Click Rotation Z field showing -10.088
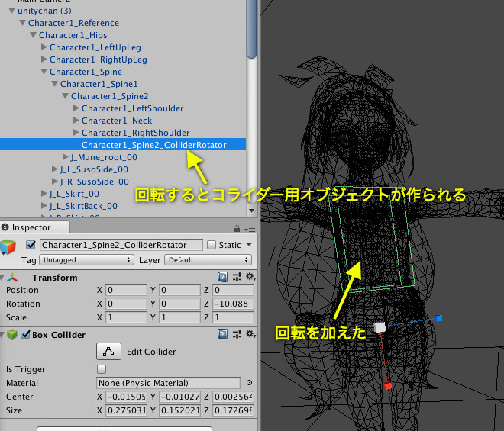Image resolution: width=504 pixels, height=431 pixels. click(233, 304)
